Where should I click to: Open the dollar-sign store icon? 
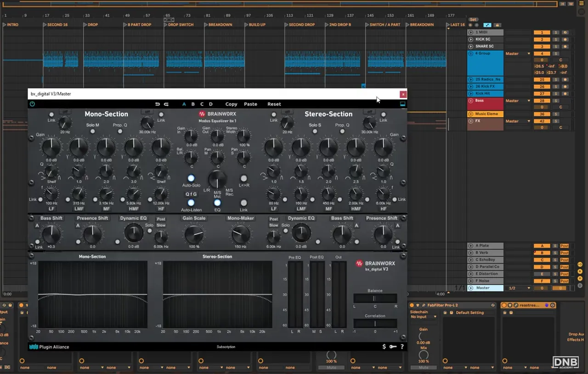(x=384, y=347)
